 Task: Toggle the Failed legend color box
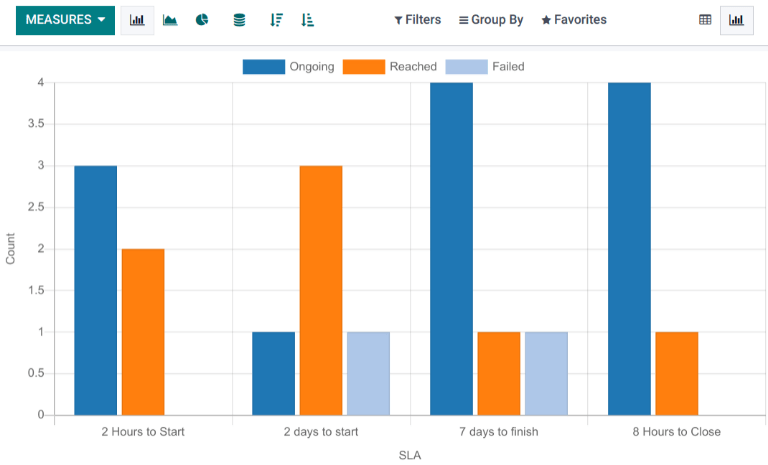466,67
